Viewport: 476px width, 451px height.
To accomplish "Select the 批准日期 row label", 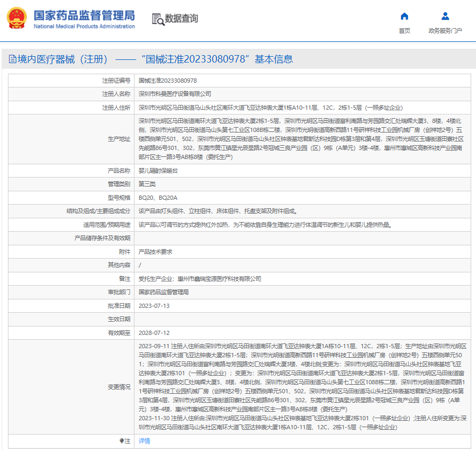I will pyautogui.click(x=119, y=306).
